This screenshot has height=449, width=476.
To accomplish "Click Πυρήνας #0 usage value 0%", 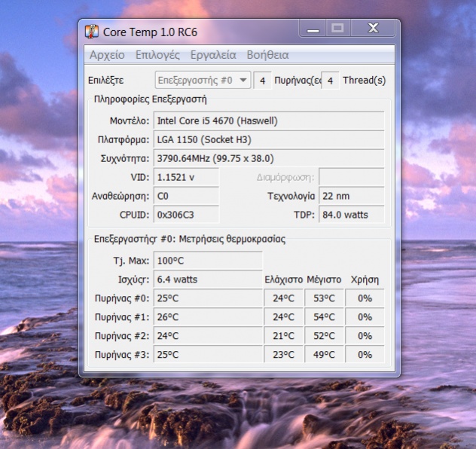I will [x=365, y=298].
